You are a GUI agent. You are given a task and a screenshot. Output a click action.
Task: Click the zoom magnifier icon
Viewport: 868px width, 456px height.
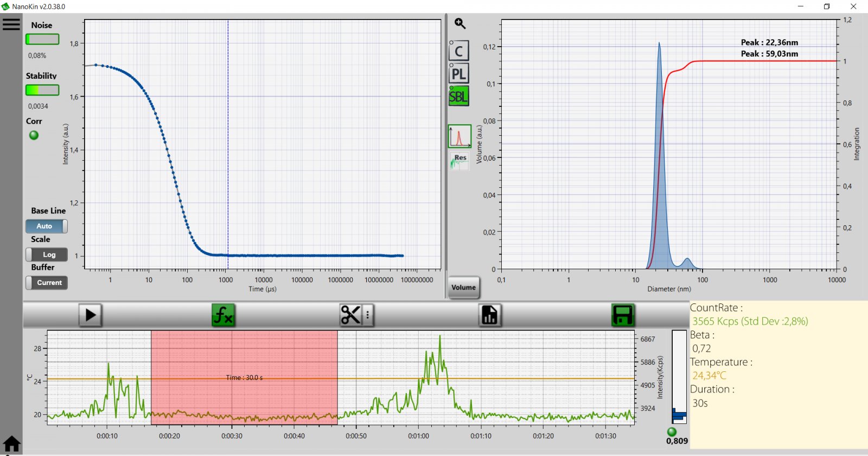[x=460, y=23]
